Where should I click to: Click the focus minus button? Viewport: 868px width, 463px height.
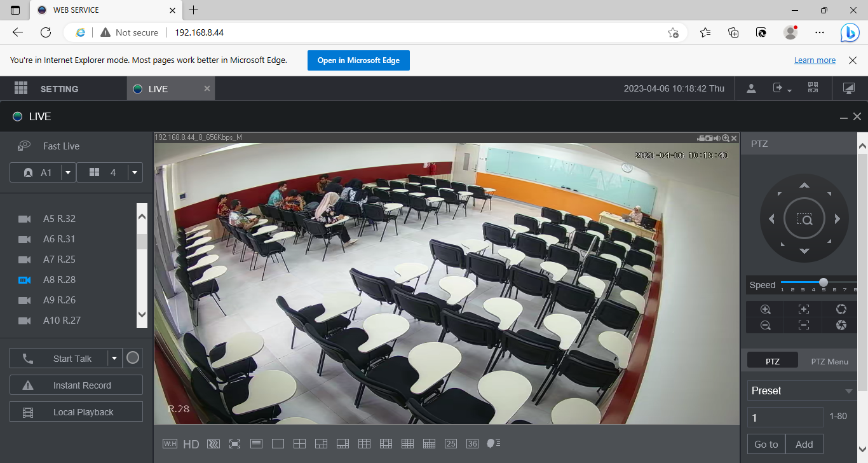pyautogui.click(x=804, y=325)
